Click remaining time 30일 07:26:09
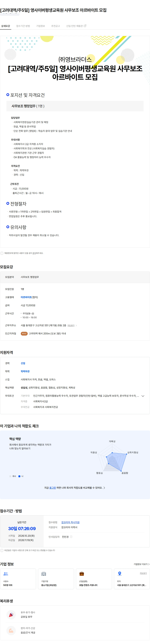150x644 pixels. (22, 529)
